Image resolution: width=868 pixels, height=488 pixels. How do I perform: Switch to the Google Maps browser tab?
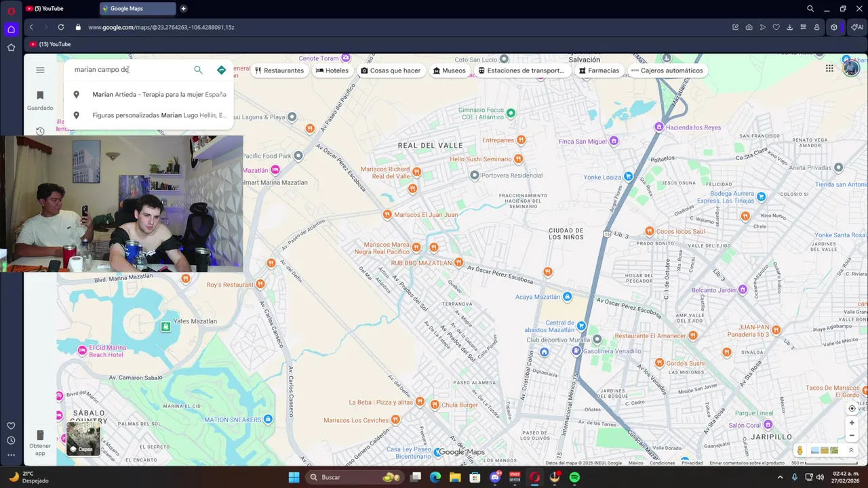coord(137,9)
